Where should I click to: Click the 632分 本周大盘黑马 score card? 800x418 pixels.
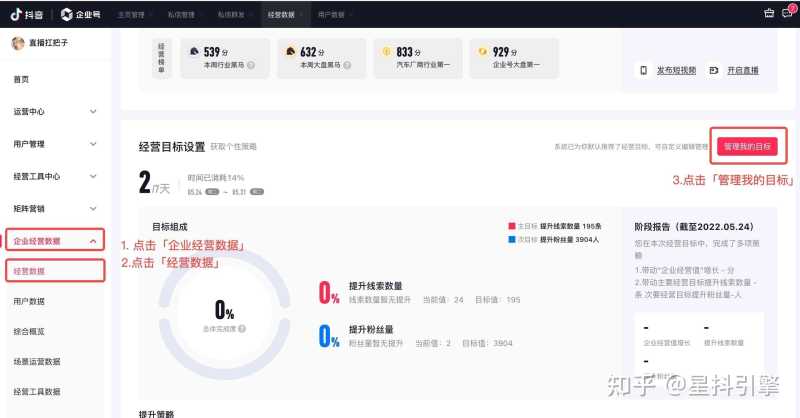point(321,58)
